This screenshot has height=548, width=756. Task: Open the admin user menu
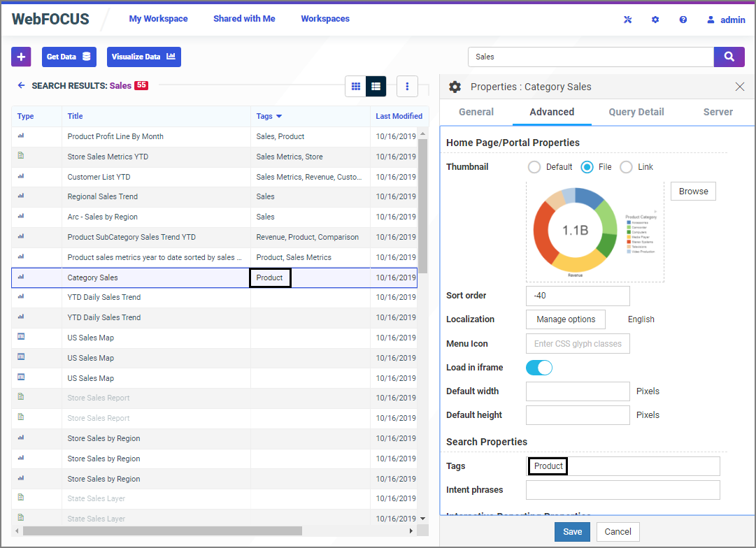coord(725,20)
